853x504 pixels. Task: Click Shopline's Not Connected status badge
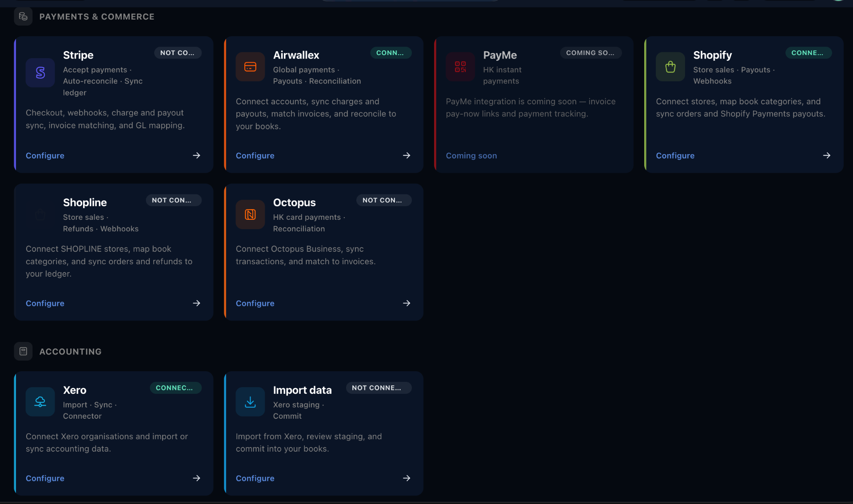click(174, 200)
